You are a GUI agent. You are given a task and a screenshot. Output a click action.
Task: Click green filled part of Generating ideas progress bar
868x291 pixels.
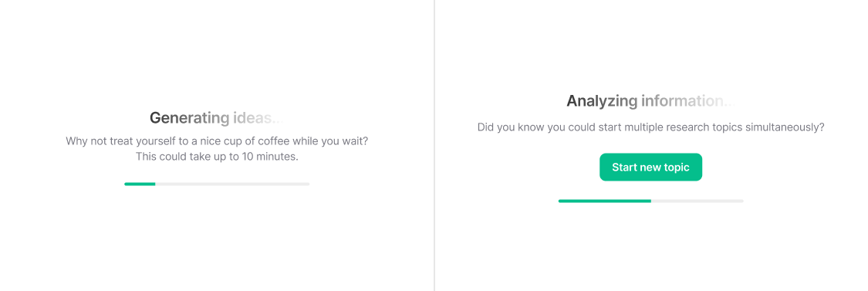tap(140, 184)
